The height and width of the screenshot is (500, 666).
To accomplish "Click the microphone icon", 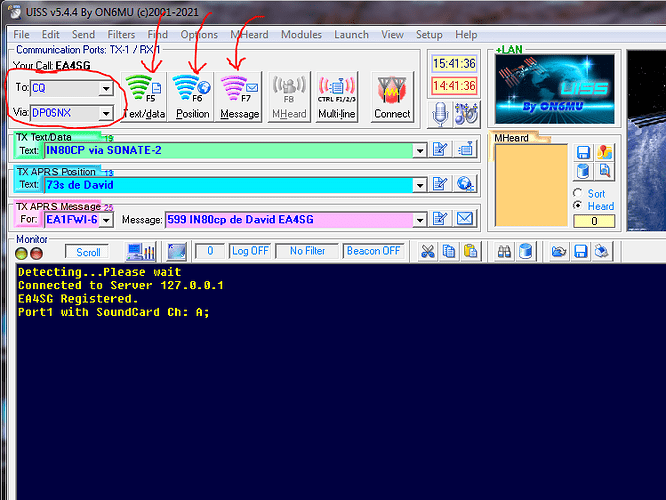I will pos(440,114).
